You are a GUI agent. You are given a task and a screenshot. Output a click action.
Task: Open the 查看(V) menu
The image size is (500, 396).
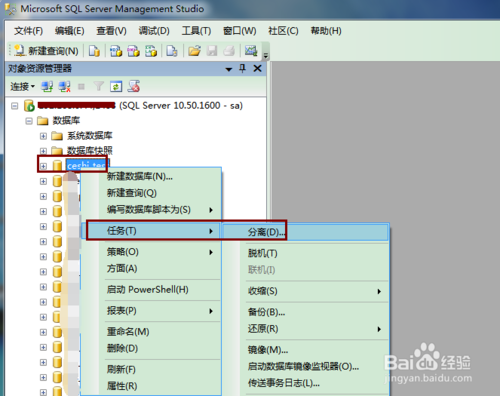pos(111,31)
